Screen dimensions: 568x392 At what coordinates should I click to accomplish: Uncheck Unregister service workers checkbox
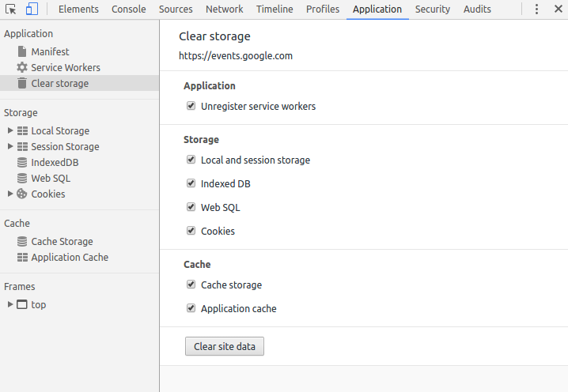click(x=191, y=106)
